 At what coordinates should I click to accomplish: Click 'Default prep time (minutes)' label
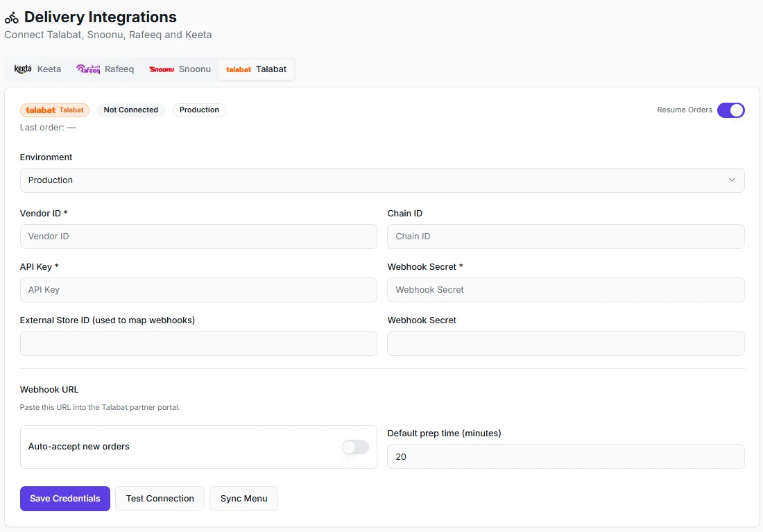pos(444,434)
